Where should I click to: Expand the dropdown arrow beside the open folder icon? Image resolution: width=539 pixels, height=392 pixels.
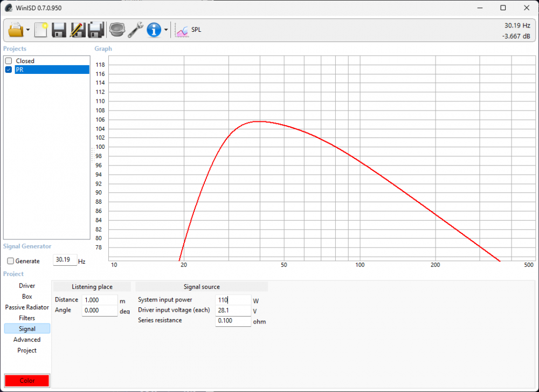tap(27, 30)
